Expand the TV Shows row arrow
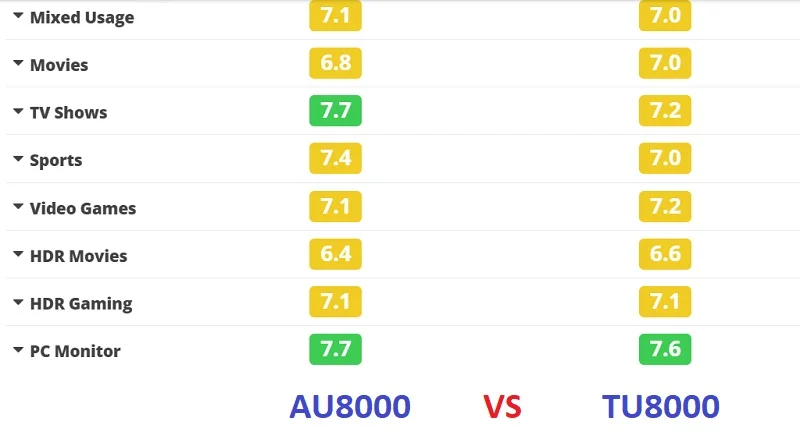The width and height of the screenshot is (800, 436). pos(18,111)
